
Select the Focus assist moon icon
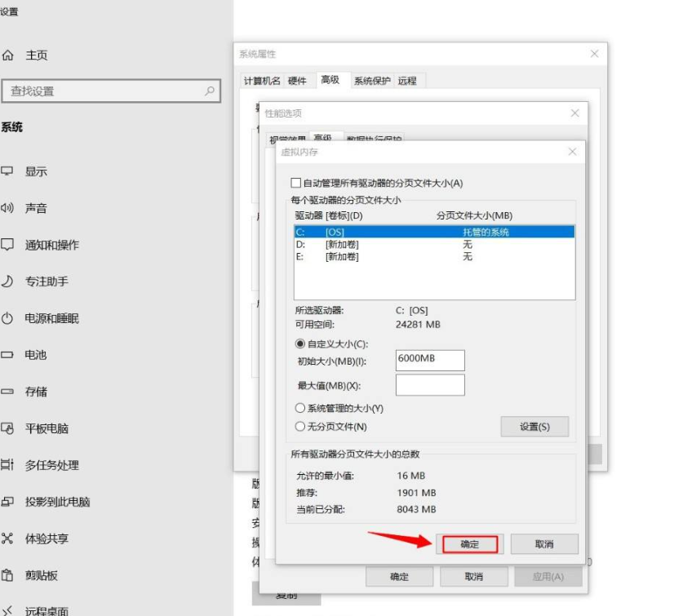7,281
